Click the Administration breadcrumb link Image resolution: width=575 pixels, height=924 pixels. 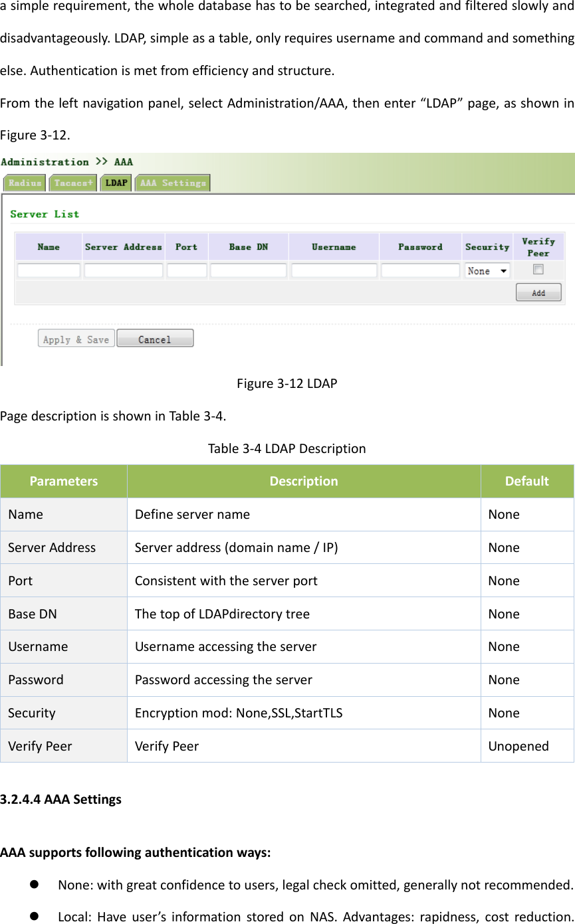pos(44,161)
